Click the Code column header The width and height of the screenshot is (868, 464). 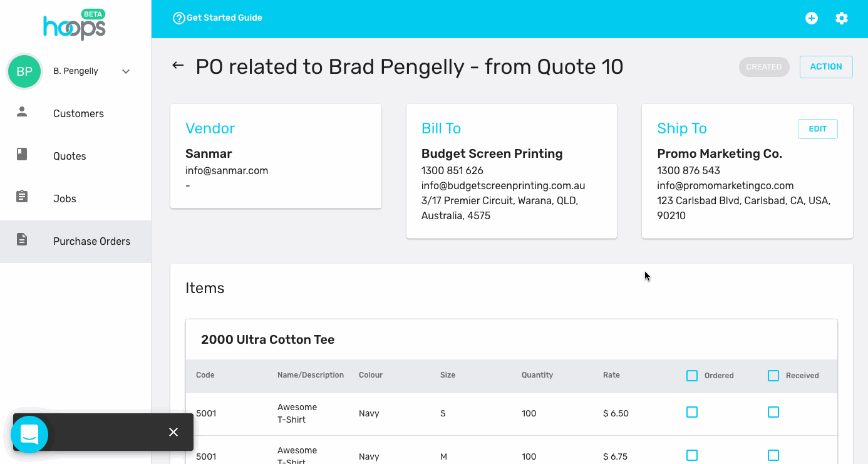205,375
